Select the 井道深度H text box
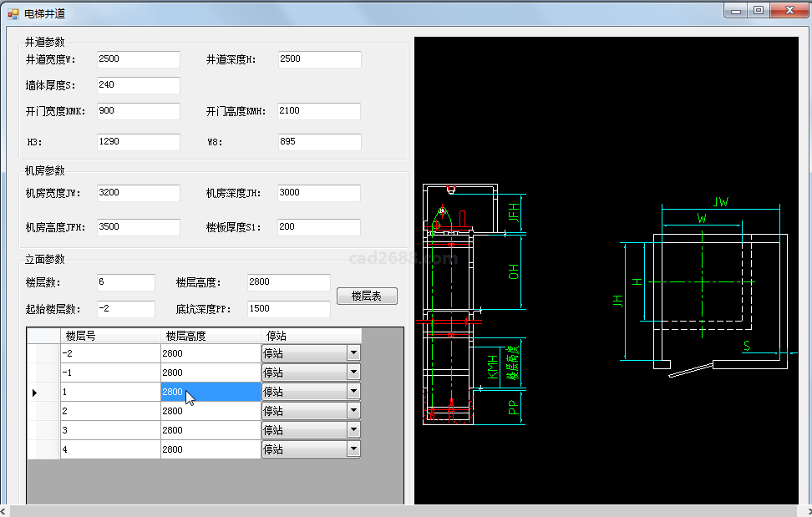812x517 pixels. [319, 59]
